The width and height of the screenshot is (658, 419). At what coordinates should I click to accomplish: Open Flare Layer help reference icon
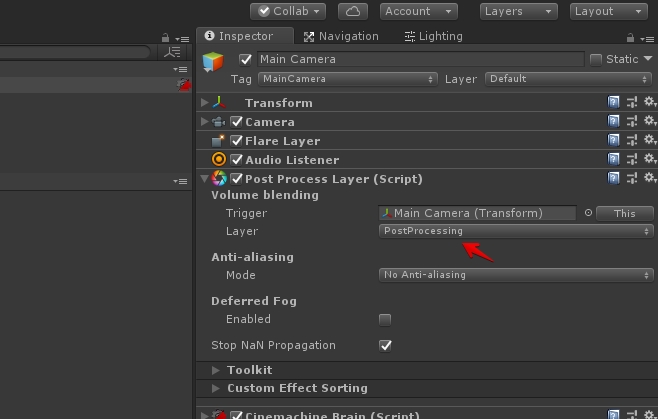tap(613, 140)
